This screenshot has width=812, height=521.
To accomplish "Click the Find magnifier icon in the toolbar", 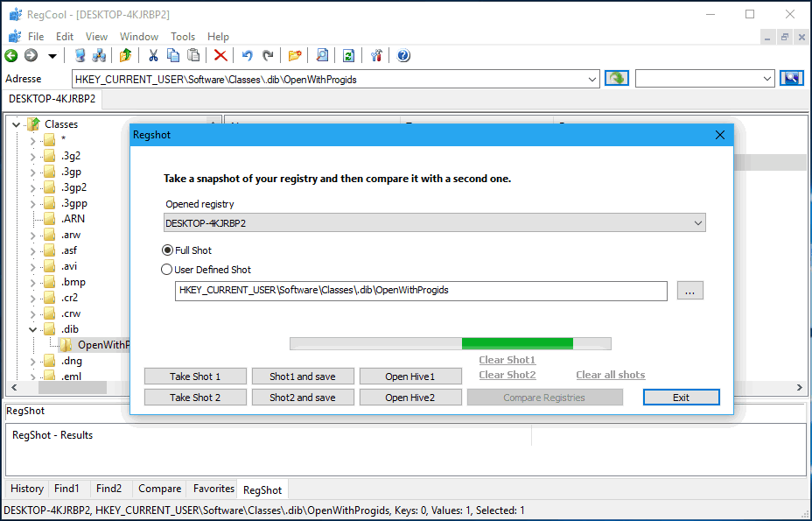I will (x=322, y=55).
